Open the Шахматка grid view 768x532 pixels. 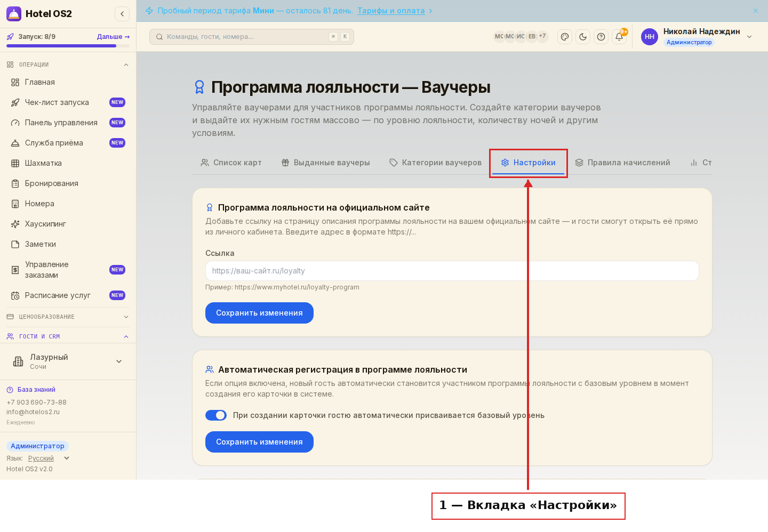click(x=68, y=163)
